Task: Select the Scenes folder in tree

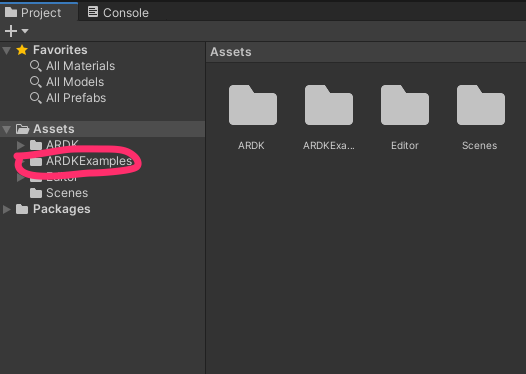Action: (67, 193)
